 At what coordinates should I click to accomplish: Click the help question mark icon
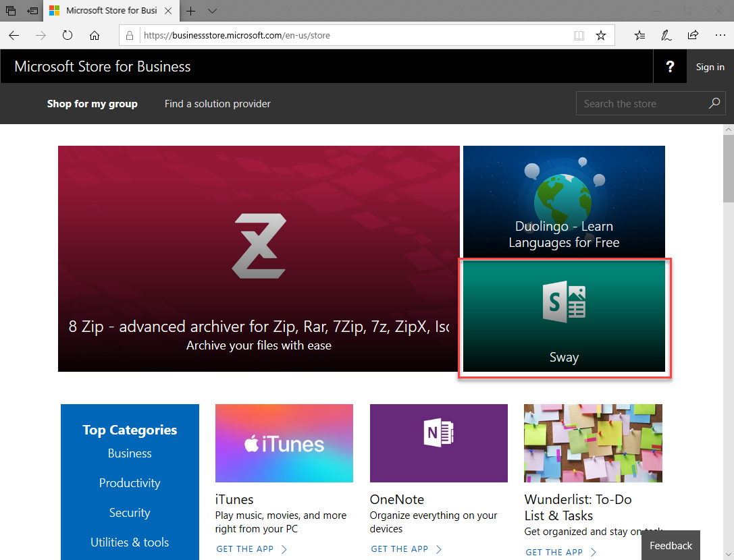coord(670,66)
